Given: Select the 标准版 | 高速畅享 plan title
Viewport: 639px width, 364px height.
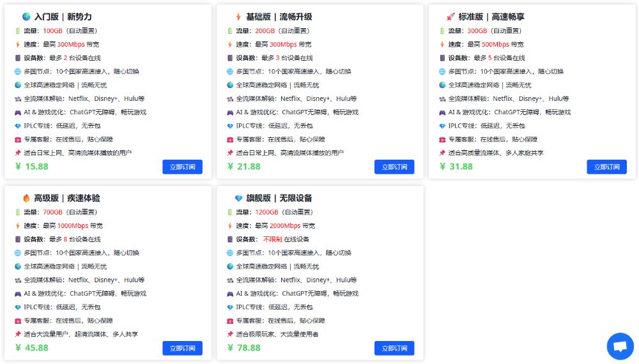Looking at the screenshot, I should pyautogui.click(x=491, y=17).
